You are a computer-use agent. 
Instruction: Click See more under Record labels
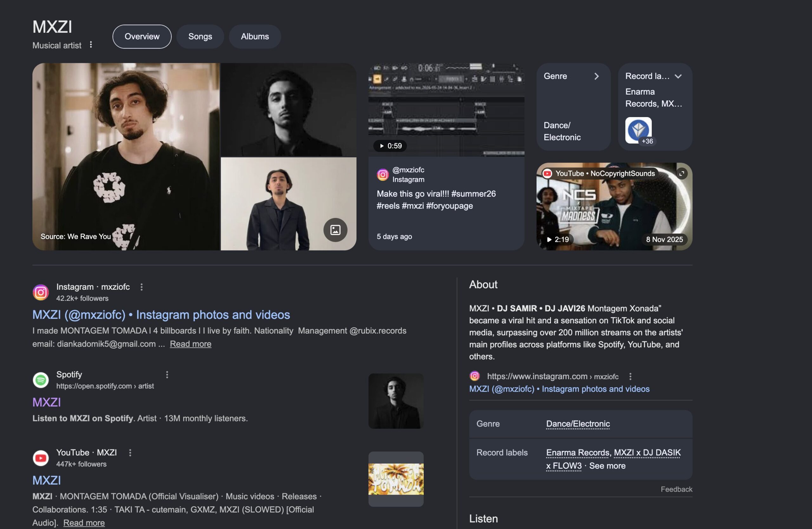[607, 466]
